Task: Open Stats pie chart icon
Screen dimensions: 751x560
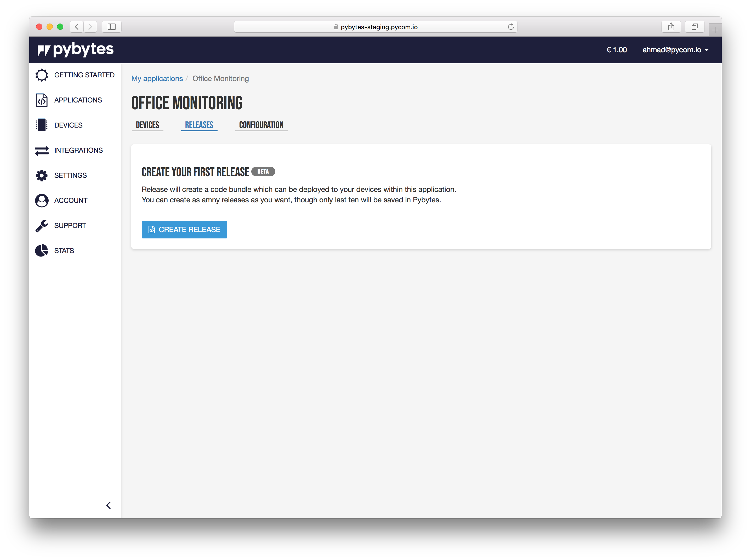Action: tap(42, 250)
